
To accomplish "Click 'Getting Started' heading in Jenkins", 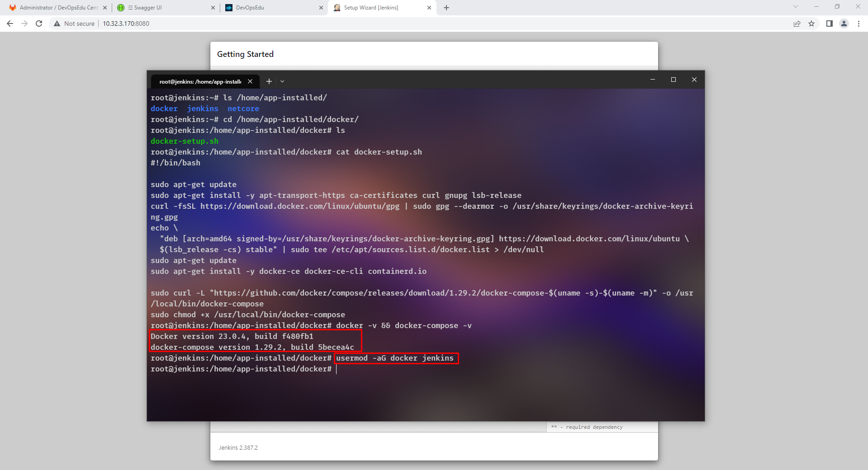I will coord(245,54).
